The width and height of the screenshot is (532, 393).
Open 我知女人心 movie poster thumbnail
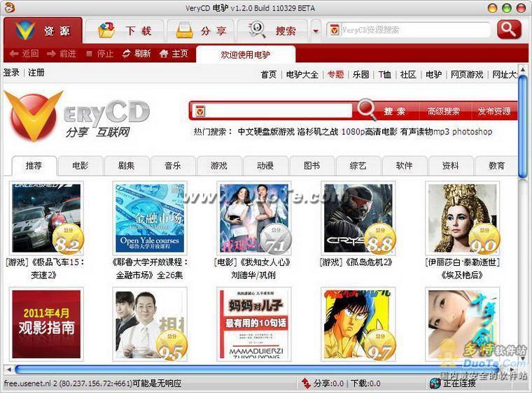click(254, 218)
